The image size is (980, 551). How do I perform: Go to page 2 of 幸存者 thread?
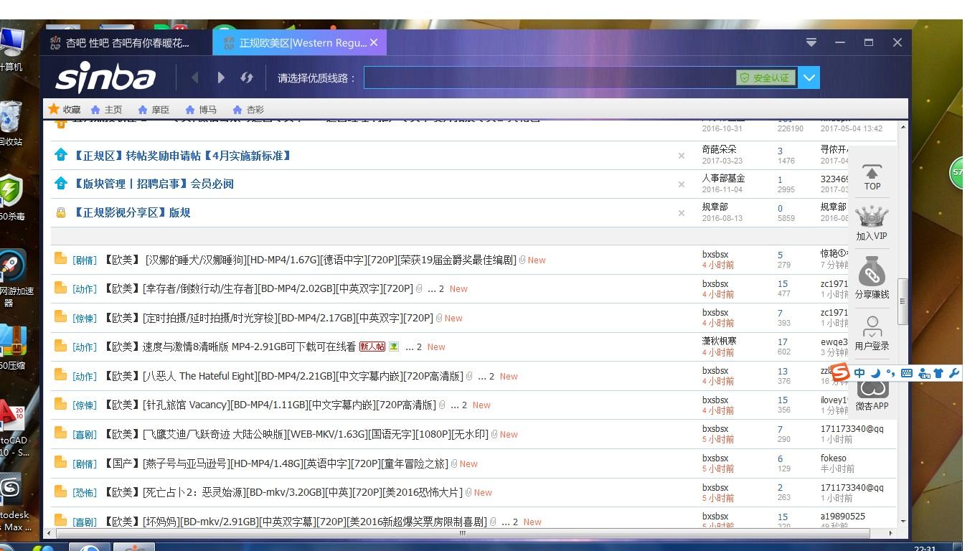pos(442,289)
